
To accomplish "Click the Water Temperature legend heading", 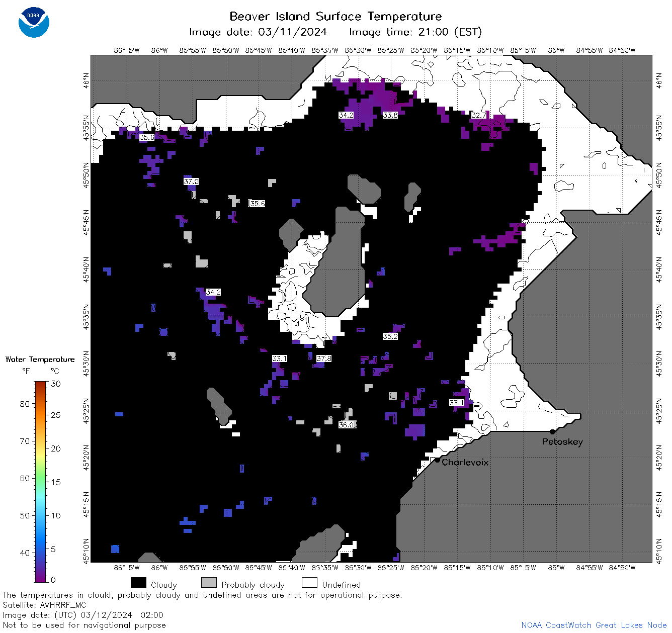I will click(40, 359).
